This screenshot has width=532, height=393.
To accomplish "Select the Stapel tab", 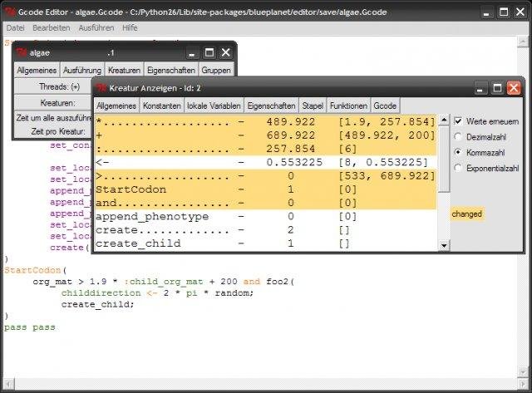I will tap(313, 106).
